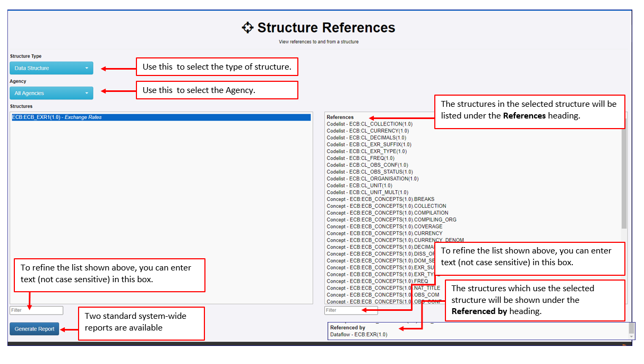Select Concept ECB:ECB_CONCEPTS(1.0).COLLECTION in References
Viewport: 644px width, 364px height.
point(385,206)
